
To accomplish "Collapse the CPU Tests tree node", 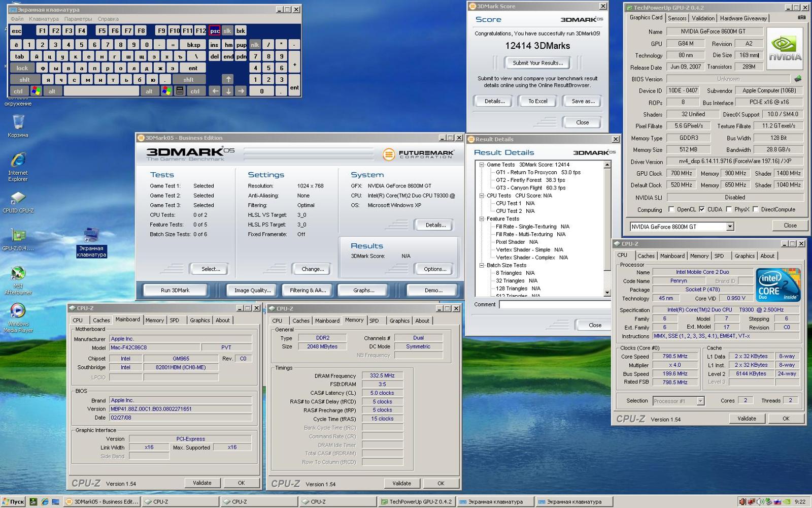I will coord(482,196).
